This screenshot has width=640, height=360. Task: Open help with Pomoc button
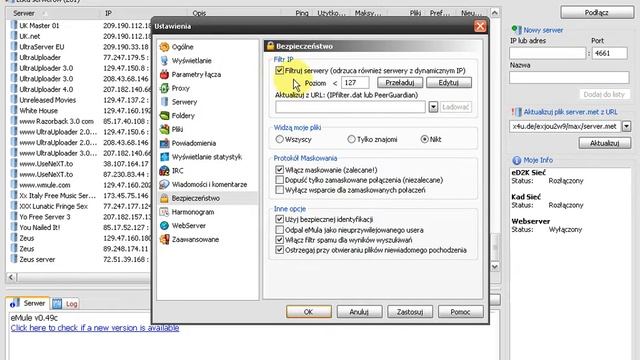click(460, 312)
